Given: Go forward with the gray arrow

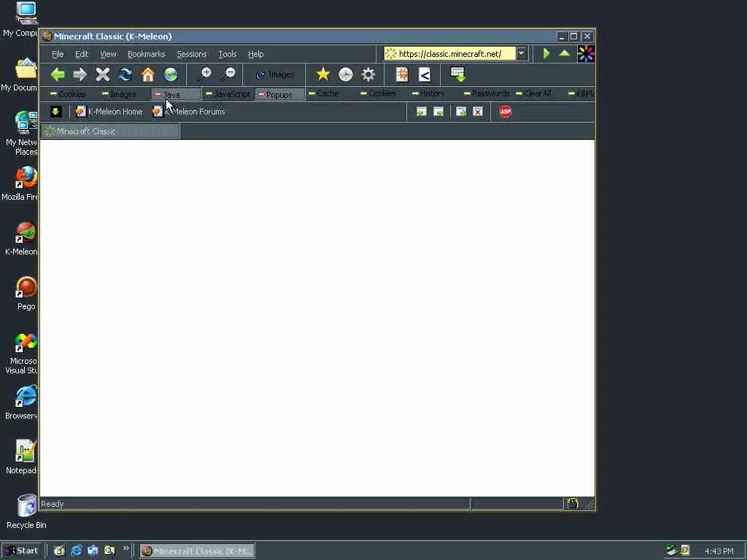Looking at the screenshot, I should point(80,74).
